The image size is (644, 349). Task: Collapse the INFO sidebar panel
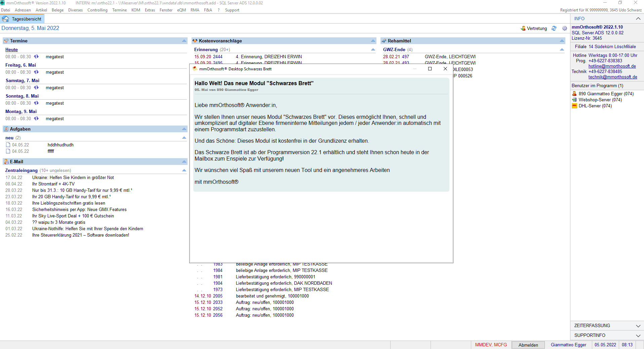[638, 19]
